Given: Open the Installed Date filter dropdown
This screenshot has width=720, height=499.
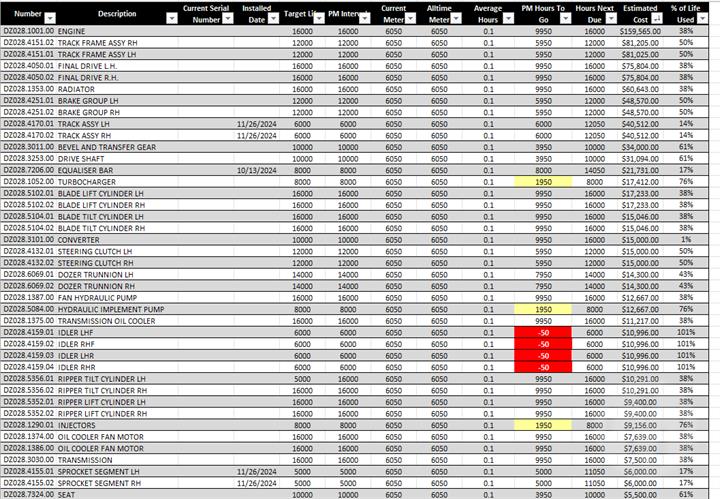Looking at the screenshot, I should 275,19.
